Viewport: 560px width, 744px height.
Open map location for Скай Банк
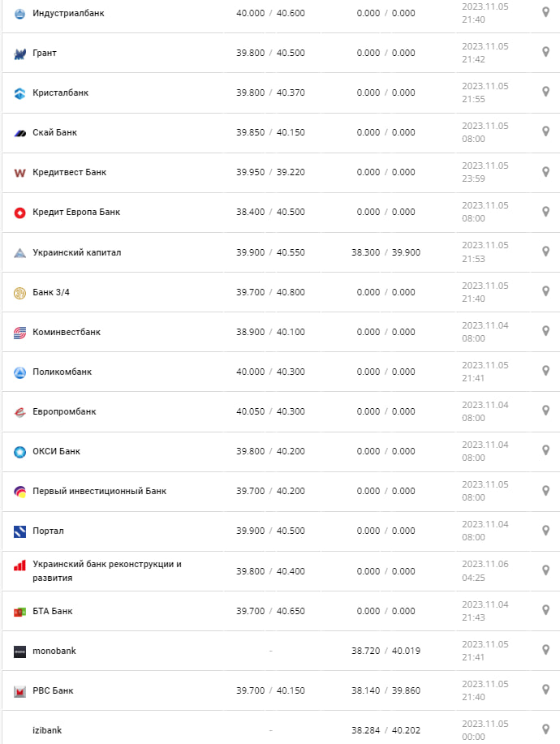(x=545, y=131)
